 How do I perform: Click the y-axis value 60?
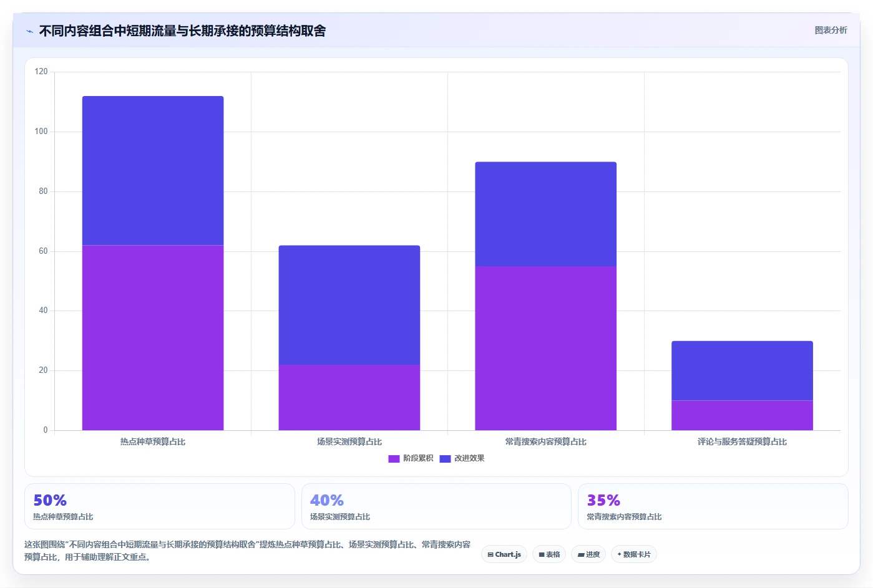tap(43, 251)
